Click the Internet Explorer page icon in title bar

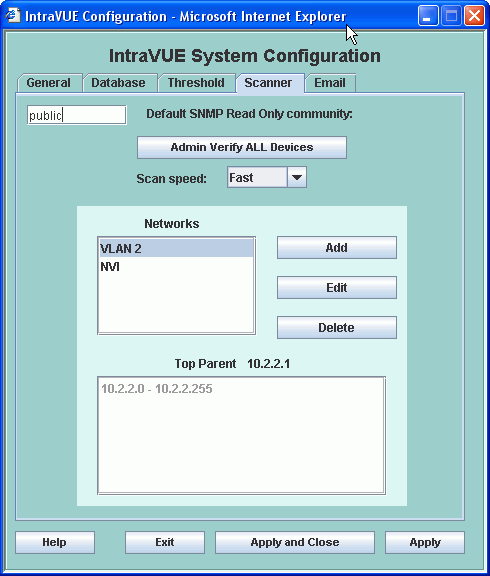click(12, 15)
